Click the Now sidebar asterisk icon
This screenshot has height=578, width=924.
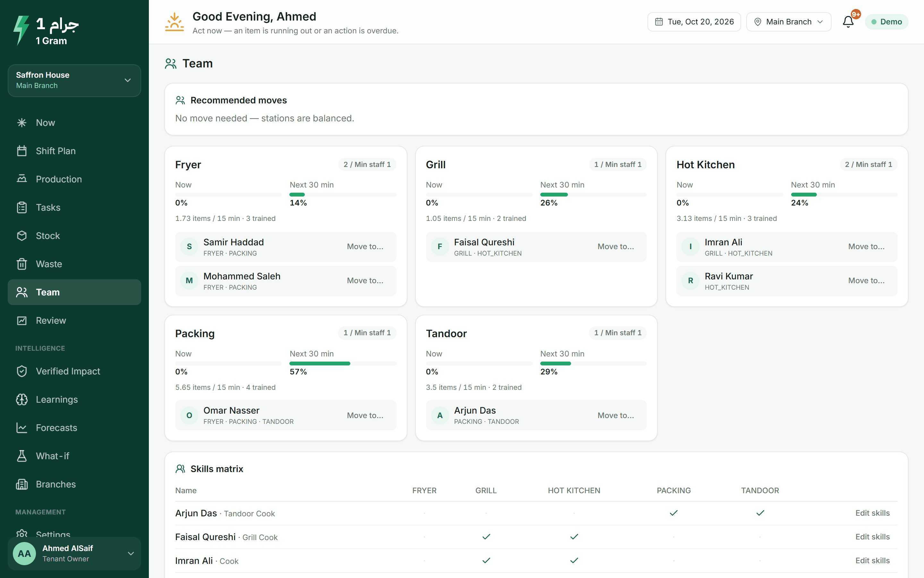tap(22, 123)
